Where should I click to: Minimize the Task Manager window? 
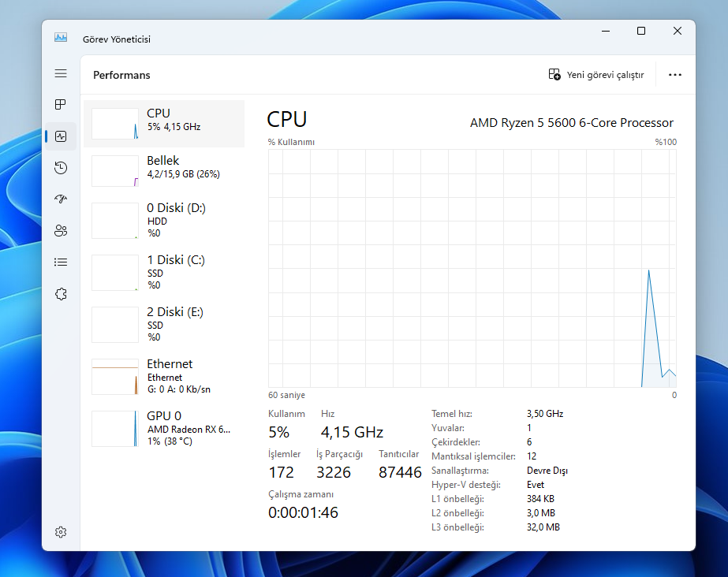[x=606, y=31]
